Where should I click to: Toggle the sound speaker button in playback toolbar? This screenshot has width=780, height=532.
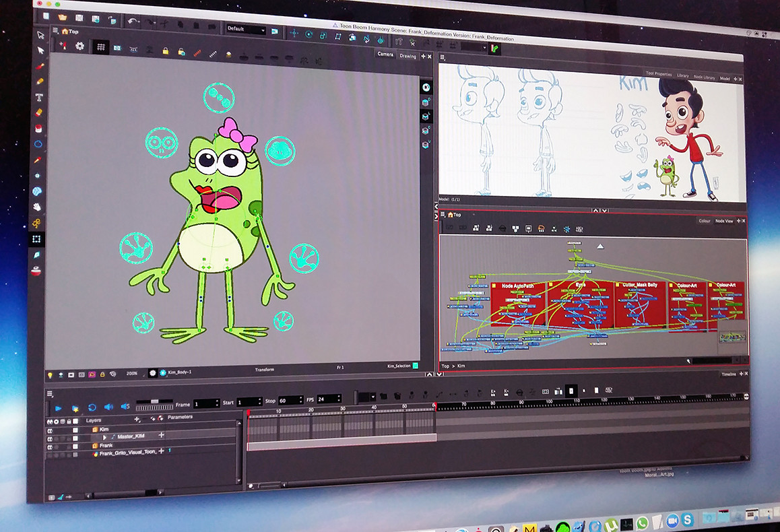(x=109, y=407)
